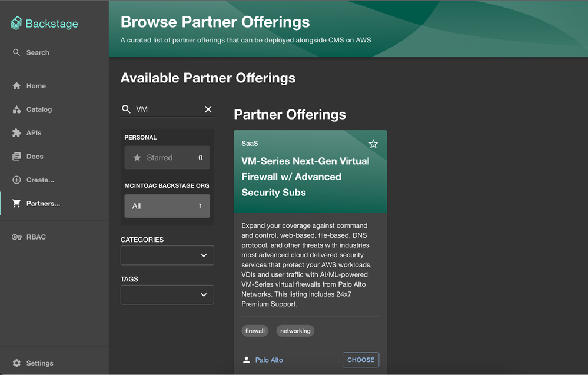Click the Backstage logo icon
The width and height of the screenshot is (588, 375).
click(x=16, y=23)
